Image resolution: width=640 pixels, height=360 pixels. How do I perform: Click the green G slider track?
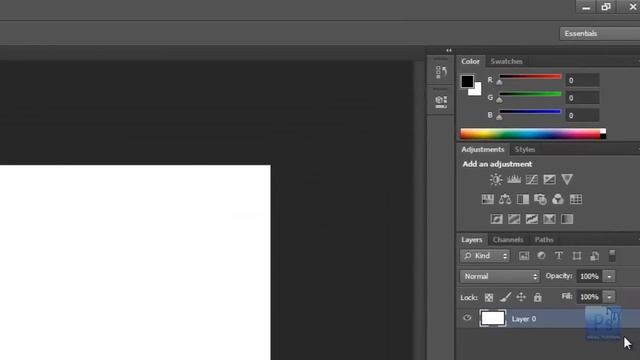click(530, 94)
